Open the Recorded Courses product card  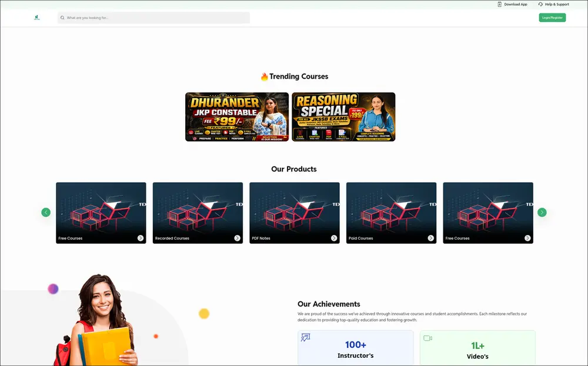tap(198, 213)
